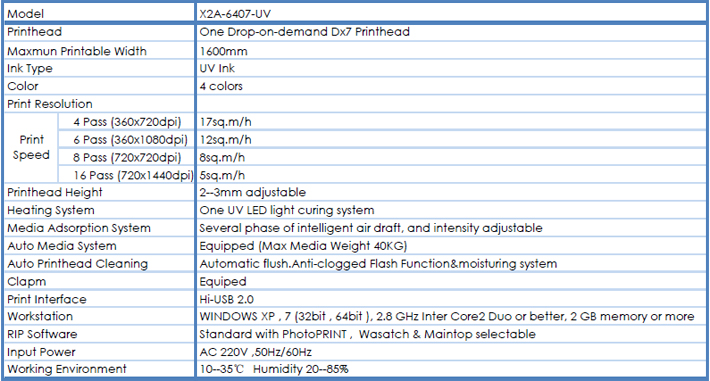The image size is (710, 381).
Task: Click the '1600mm' width value
Action: 223,51
